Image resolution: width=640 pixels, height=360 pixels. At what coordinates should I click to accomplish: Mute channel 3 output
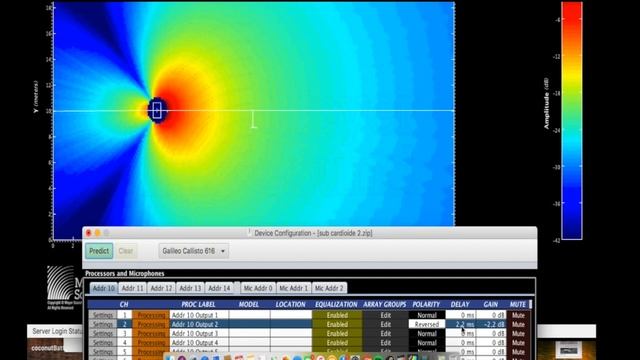click(518, 333)
